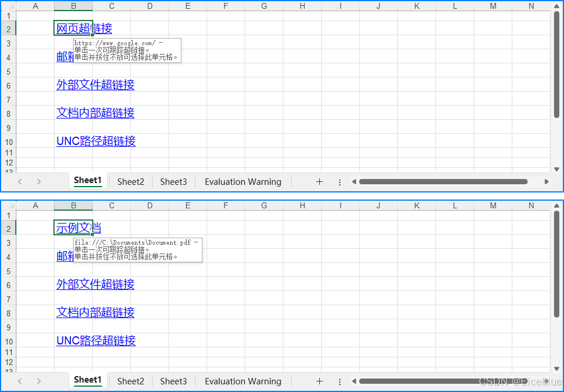Go to previous sheet tab in lower workbook
Screen dimensions: 564x392
(x=20, y=381)
